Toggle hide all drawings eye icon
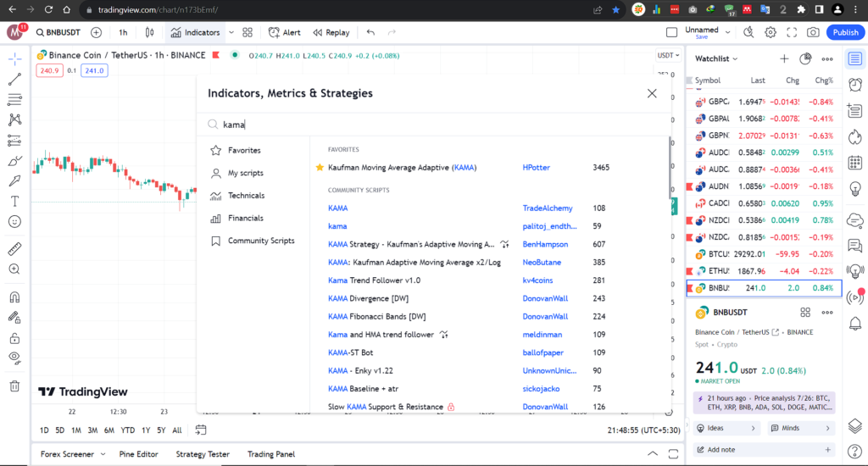 [x=14, y=358]
